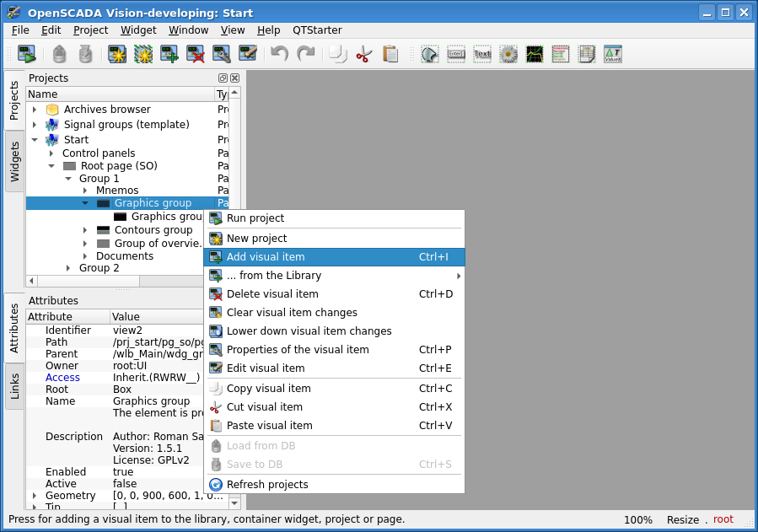
Task: Choose Properties of the visual item
Action: [x=334, y=349]
